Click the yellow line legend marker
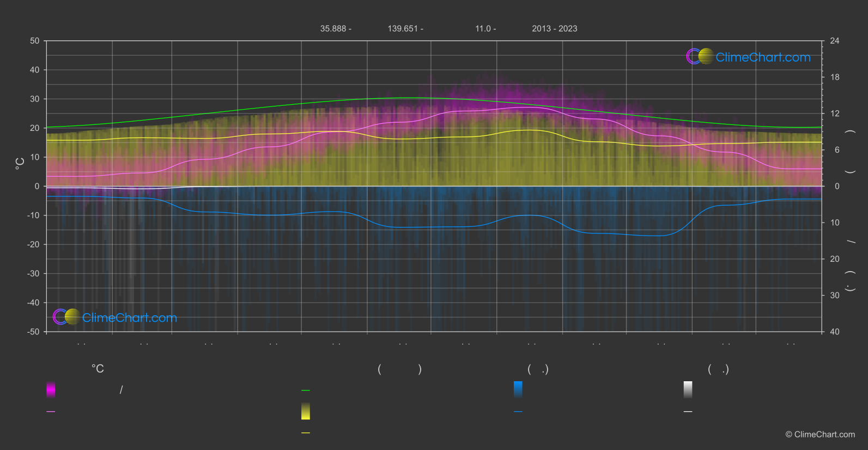This screenshot has height=450, width=868. 306,433
